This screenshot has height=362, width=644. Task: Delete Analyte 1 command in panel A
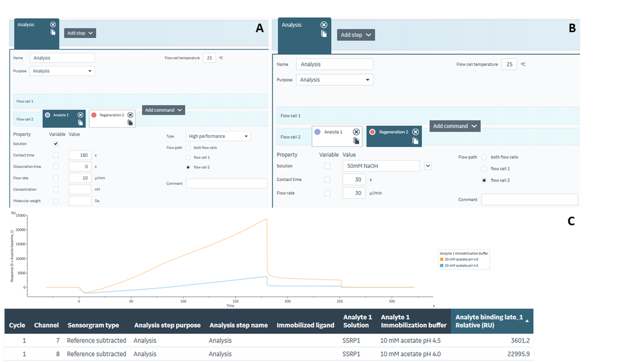[80, 115]
